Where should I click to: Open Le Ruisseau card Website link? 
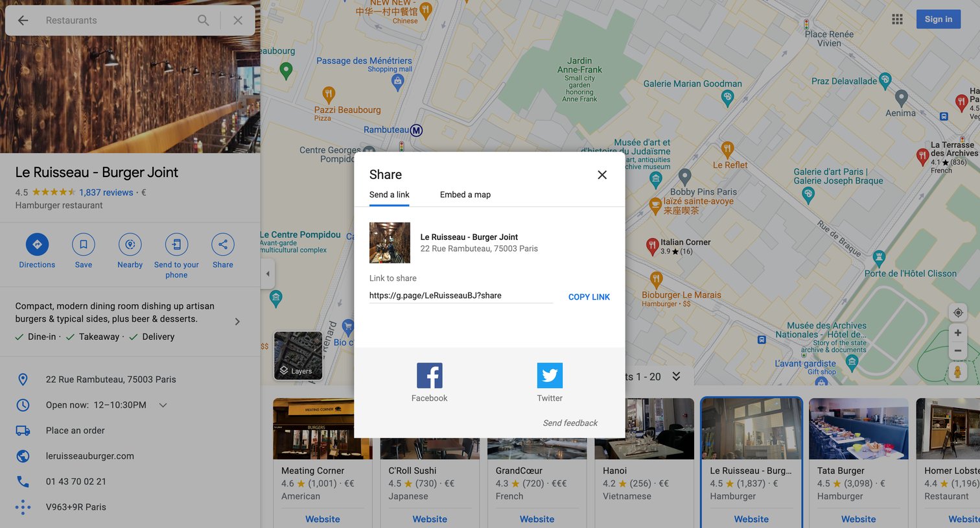751,519
